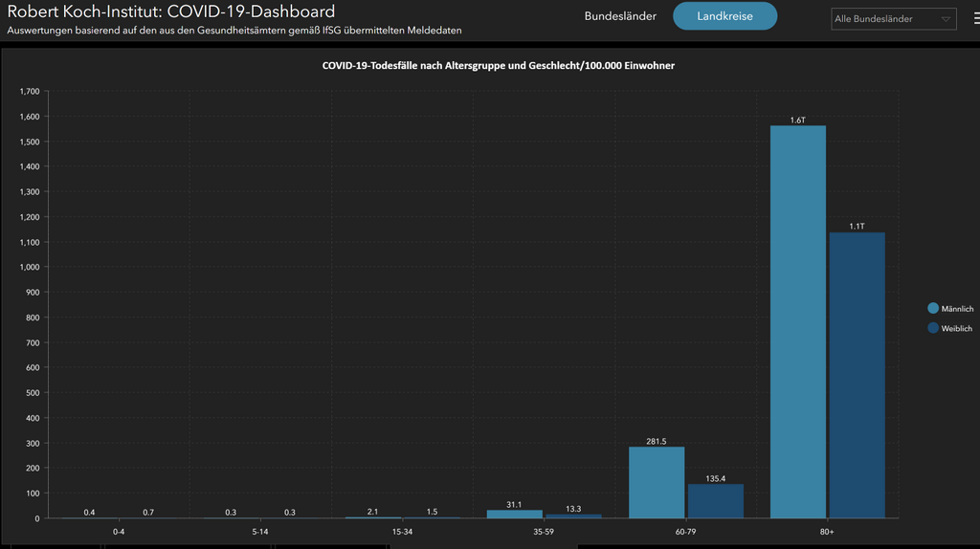Viewport: 980px width, 549px height.
Task: Click the 60-79 age group axis label
Action: point(685,532)
